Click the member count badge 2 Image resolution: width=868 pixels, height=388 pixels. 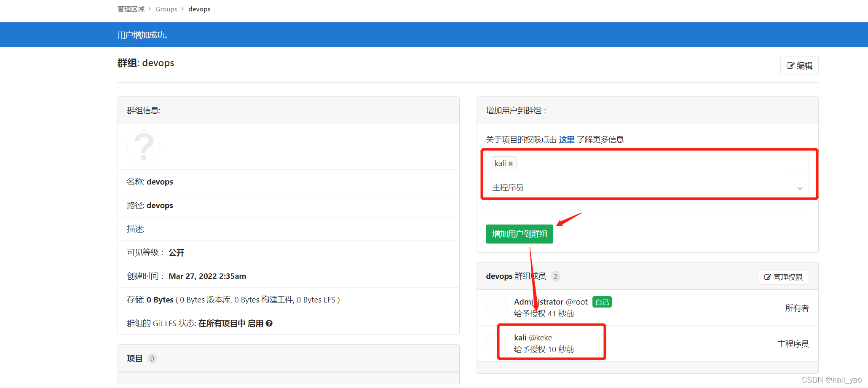click(556, 276)
